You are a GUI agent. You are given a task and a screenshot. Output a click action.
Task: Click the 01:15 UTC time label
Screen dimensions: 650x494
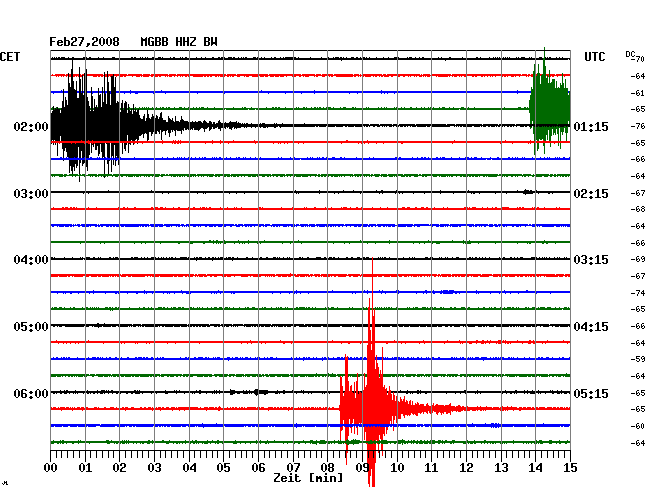(591, 126)
